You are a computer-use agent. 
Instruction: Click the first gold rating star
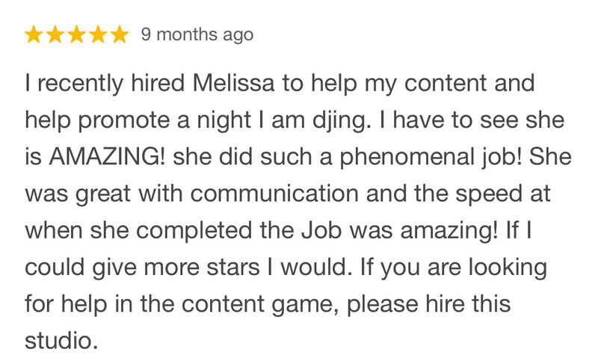coord(34,34)
